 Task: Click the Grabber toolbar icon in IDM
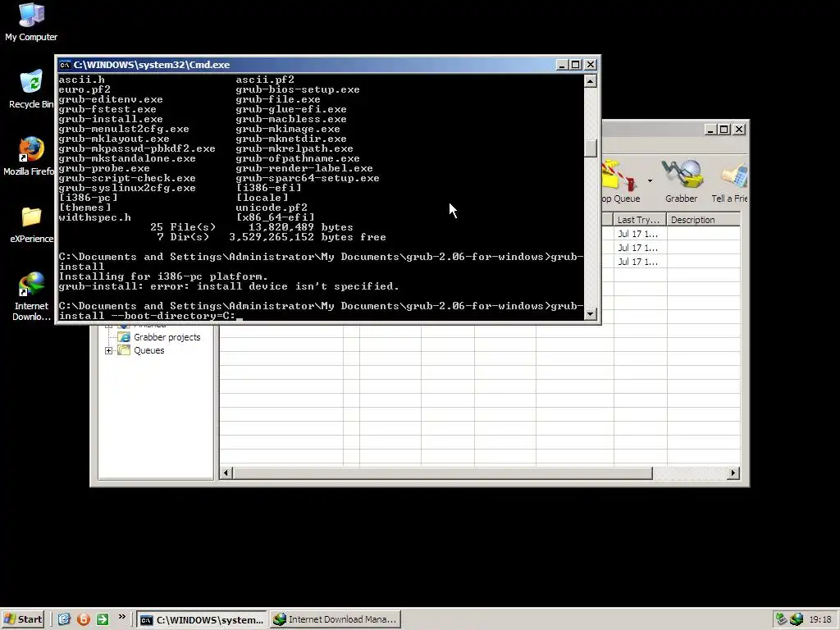click(x=682, y=181)
